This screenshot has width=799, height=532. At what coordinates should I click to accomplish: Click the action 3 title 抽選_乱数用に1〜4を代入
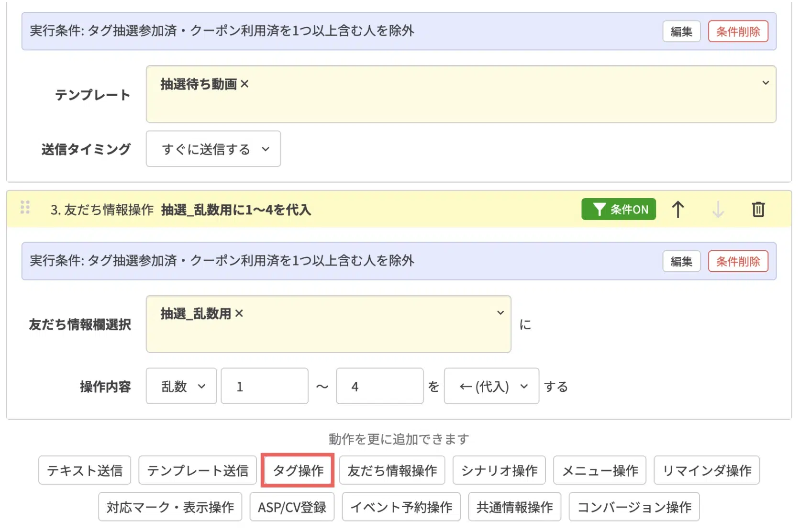(x=236, y=210)
